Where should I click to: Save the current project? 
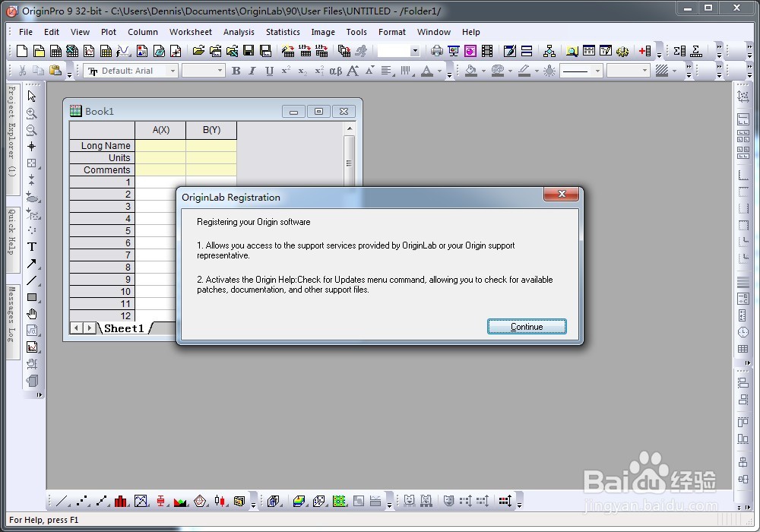(x=249, y=52)
